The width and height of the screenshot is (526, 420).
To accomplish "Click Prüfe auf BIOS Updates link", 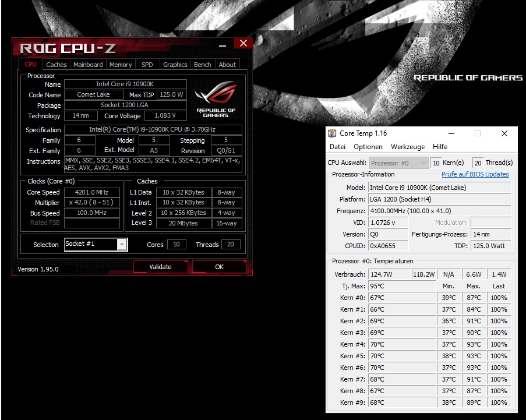I will coord(475,174).
